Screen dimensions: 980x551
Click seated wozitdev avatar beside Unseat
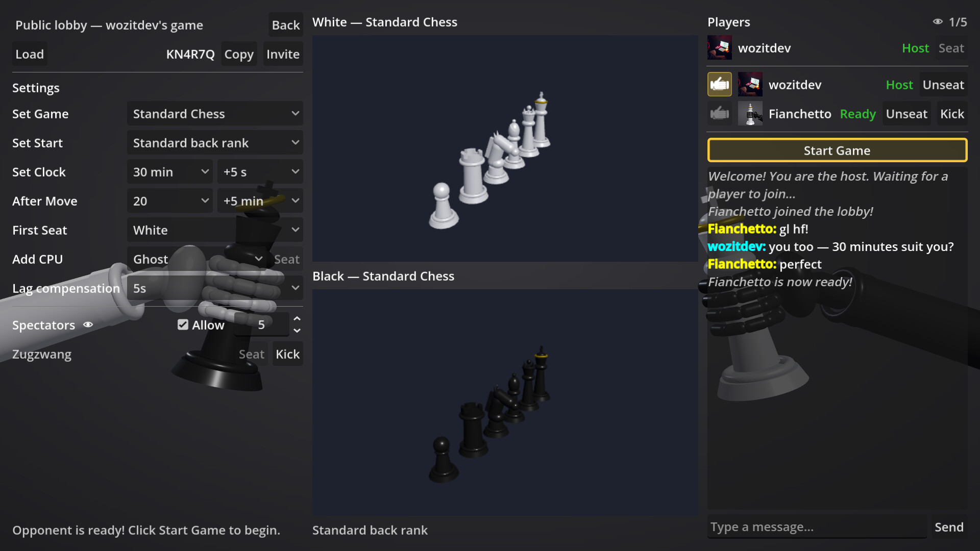tap(750, 85)
